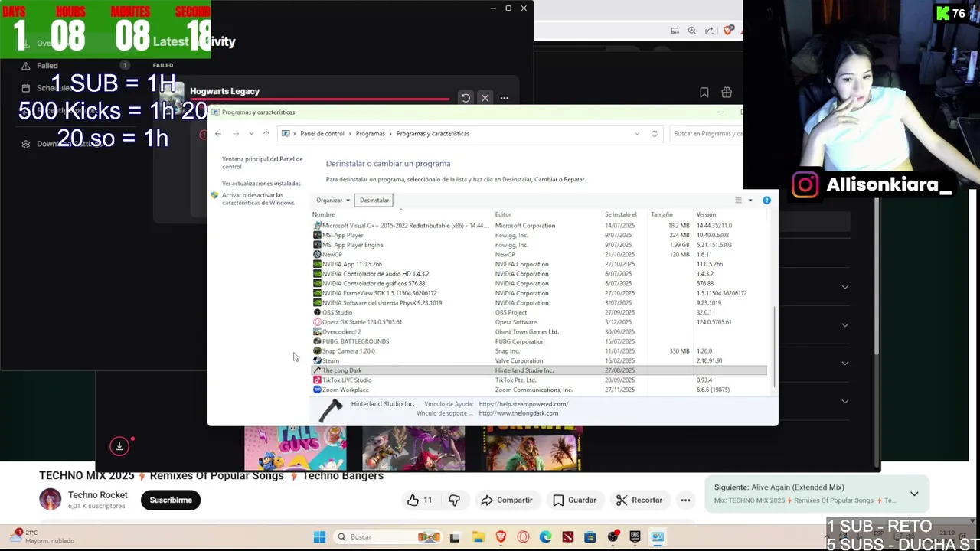980x551 pixels.
Task: Open OBS Studio from taskbar
Action: pyautogui.click(x=612, y=537)
